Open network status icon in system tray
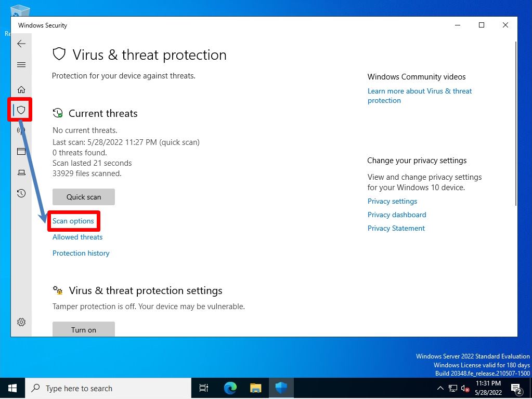This screenshot has height=399, width=532. coord(452,389)
